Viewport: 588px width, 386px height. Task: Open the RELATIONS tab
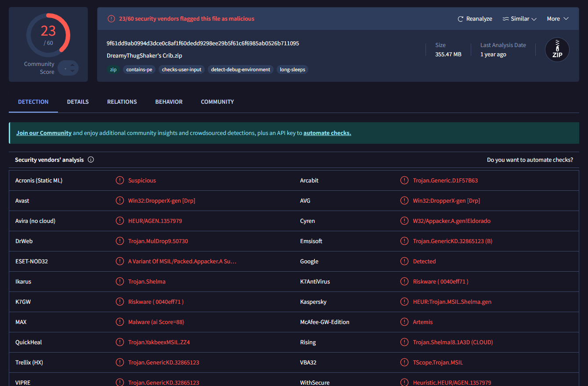tap(122, 102)
